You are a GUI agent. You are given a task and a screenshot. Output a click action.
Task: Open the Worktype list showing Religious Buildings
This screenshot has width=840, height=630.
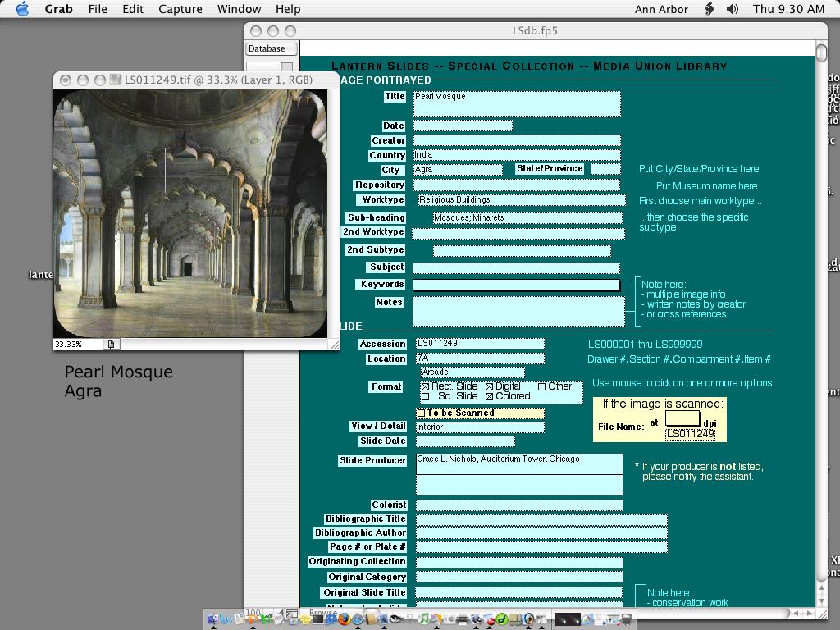tap(521, 200)
